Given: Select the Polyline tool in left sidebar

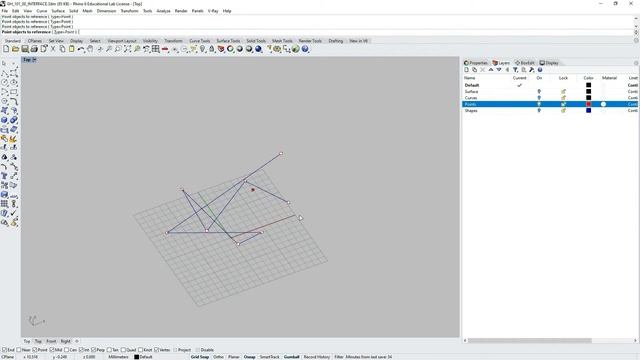Looking at the screenshot, I should [x=4, y=73].
